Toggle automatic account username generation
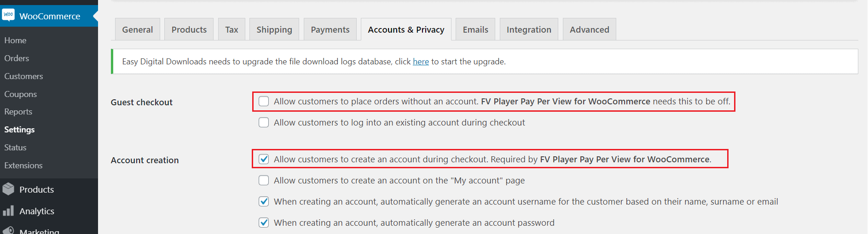This screenshot has width=868, height=234. 264,201
